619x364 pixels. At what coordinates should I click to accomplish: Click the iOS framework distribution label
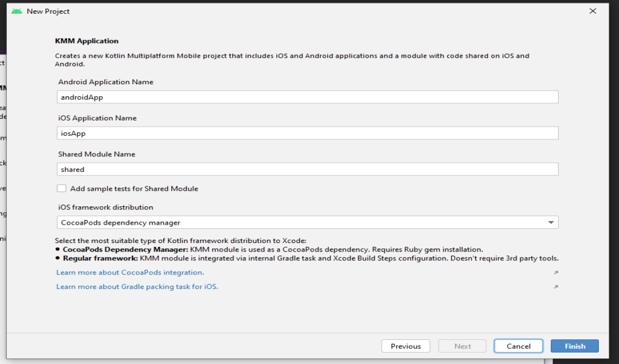(106, 208)
